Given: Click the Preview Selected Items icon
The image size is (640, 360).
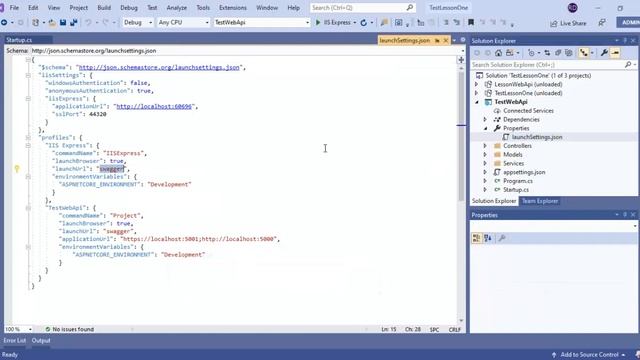Looking at the screenshot, I should (615, 53).
